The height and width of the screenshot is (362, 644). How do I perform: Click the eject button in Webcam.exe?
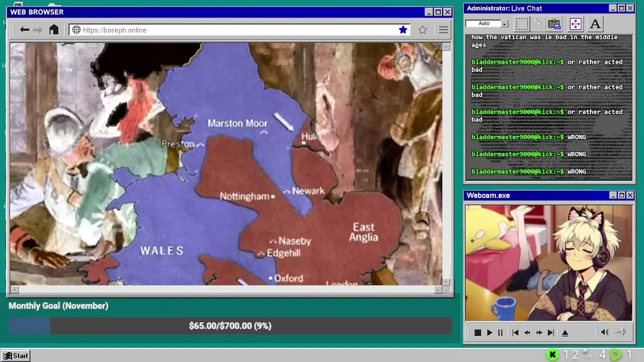pyautogui.click(x=565, y=332)
